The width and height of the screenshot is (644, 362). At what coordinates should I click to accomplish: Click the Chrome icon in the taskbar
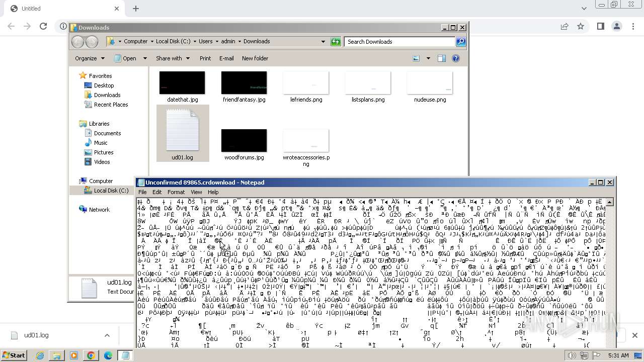pos(91,355)
